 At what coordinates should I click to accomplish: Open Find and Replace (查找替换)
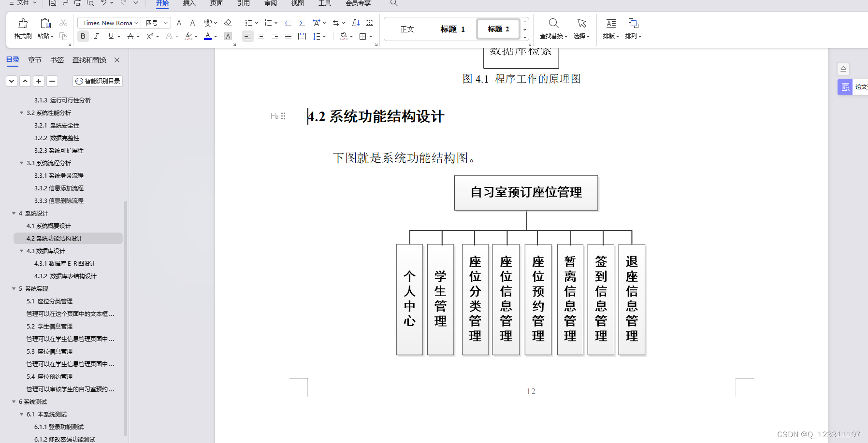[x=553, y=29]
